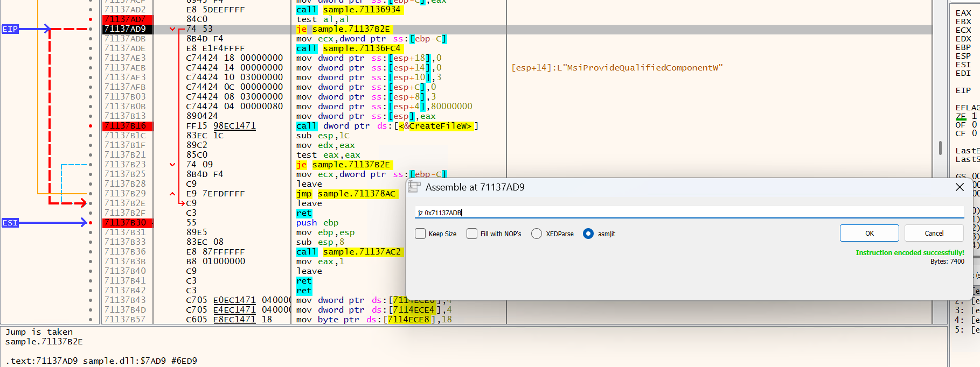Click the ZF flag in registers panel
This screenshot has height=367, width=980.
(x=961, y=116)
